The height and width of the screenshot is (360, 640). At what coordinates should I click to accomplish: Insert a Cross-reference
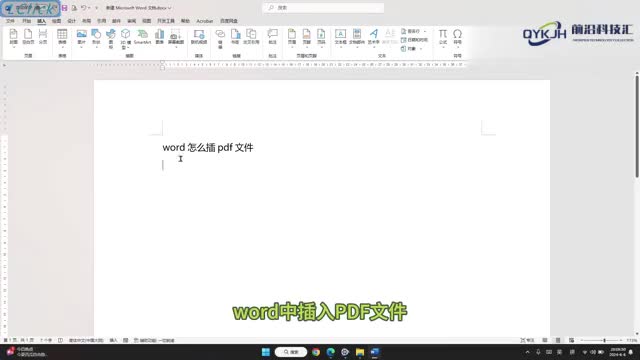click(x=251, y=37)
